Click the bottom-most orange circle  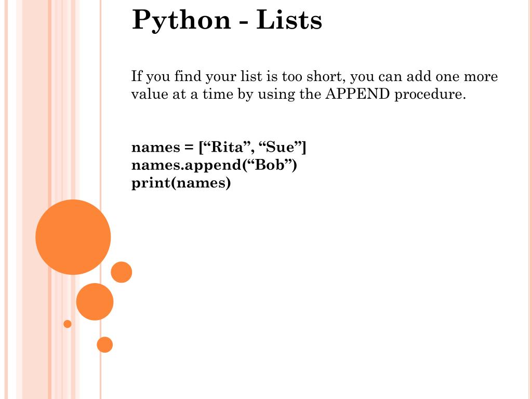[x=104, y=345]
